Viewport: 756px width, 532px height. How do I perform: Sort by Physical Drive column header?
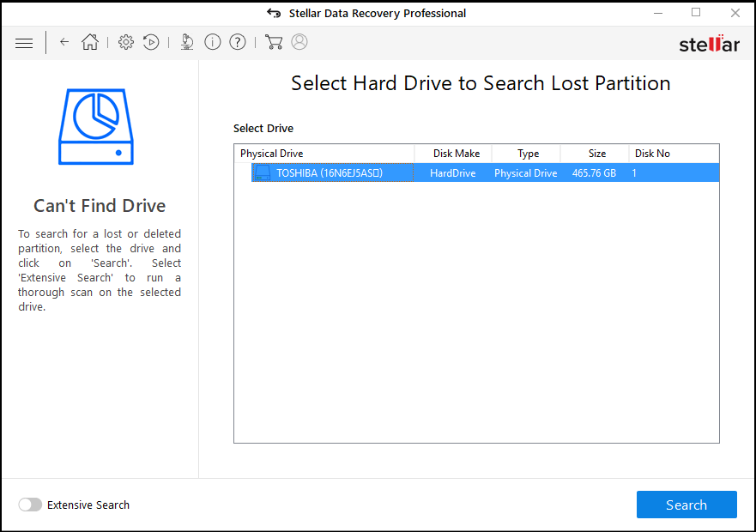324,154
